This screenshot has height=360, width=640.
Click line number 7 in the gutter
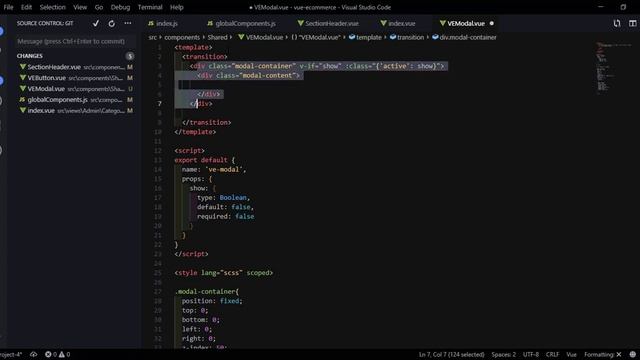click(160, 104)
